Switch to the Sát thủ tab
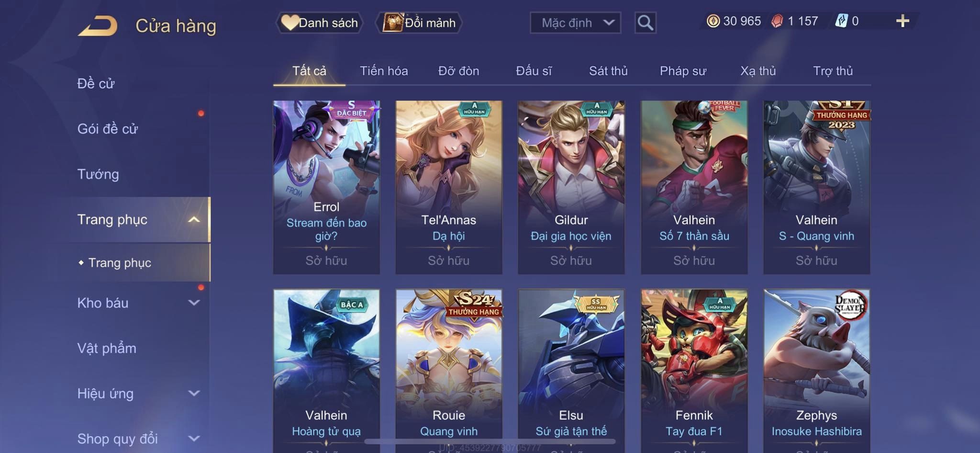 [608, 71]
